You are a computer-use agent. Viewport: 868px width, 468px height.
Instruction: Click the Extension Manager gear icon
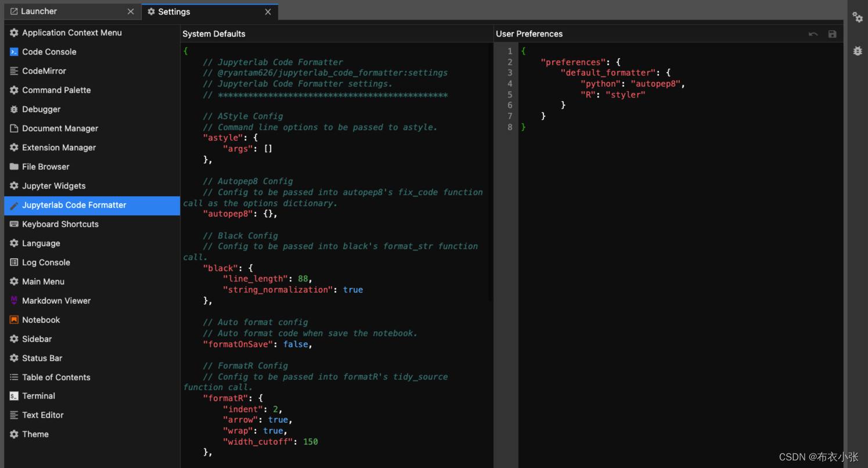(14, 148)
